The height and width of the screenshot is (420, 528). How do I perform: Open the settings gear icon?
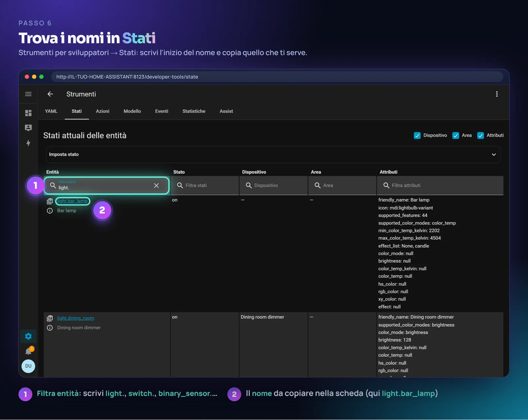[28, 336]
